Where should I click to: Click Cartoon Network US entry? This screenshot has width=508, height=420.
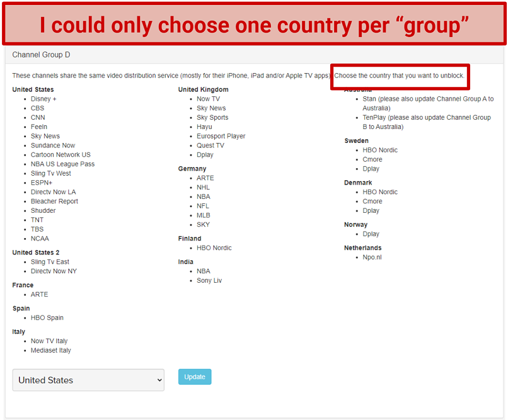(x=61, y=155)
